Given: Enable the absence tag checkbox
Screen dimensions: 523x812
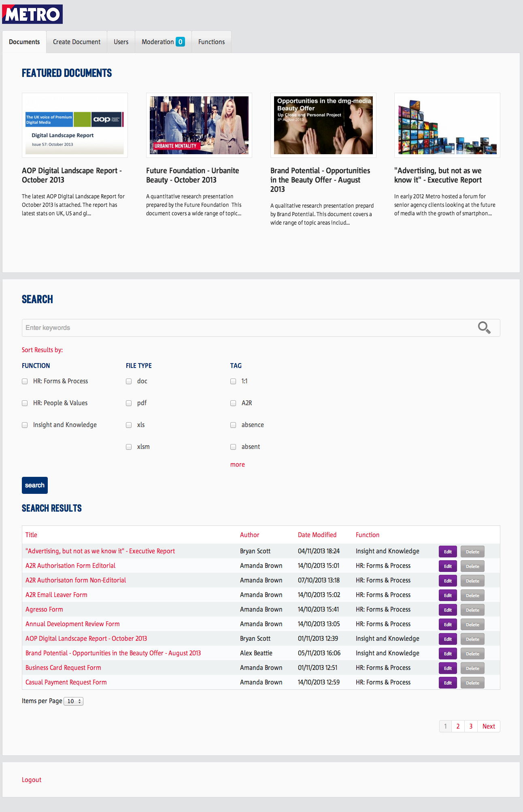Looking at the screenshot, I should point(233,425).
